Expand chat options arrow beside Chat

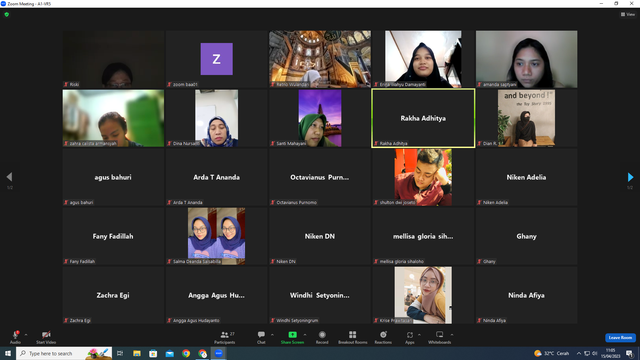tap(272, 335)
